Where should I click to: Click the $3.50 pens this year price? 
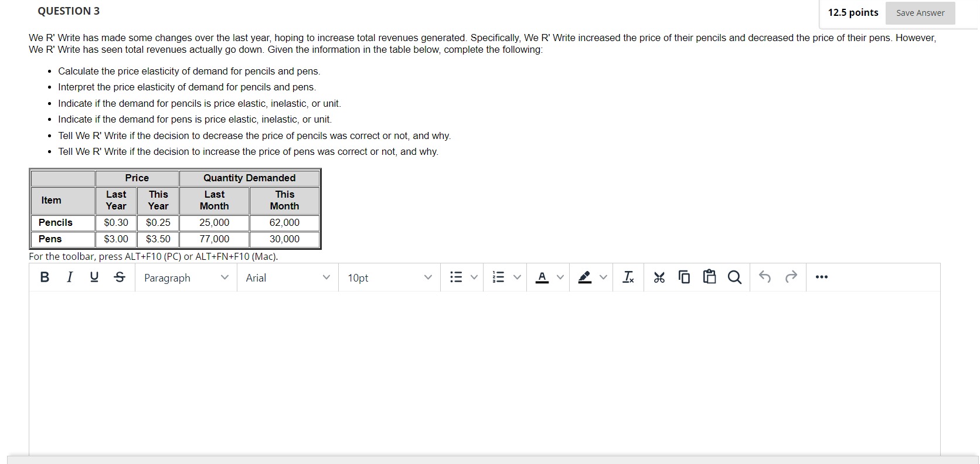tap(158, 239)
